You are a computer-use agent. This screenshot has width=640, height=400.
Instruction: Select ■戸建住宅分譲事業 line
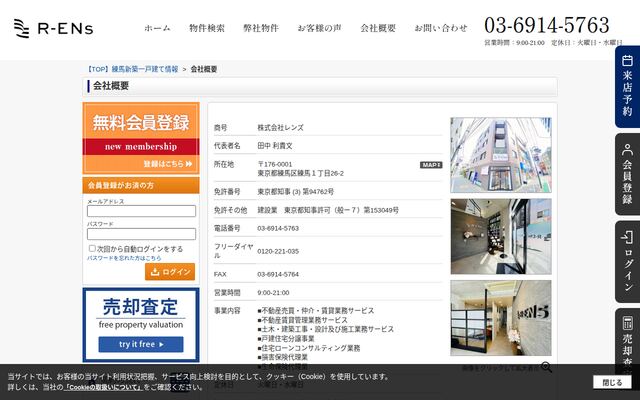(x=286, y=338)
